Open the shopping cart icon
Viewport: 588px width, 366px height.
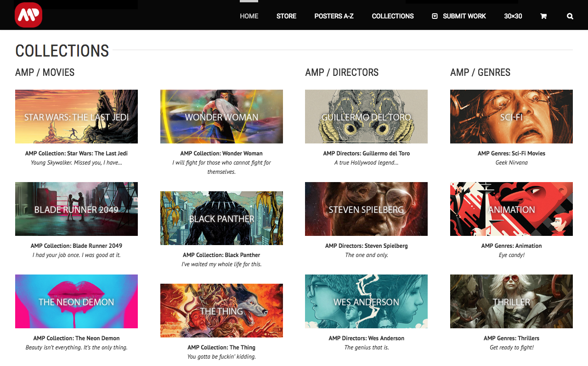[x=543, y=16]
